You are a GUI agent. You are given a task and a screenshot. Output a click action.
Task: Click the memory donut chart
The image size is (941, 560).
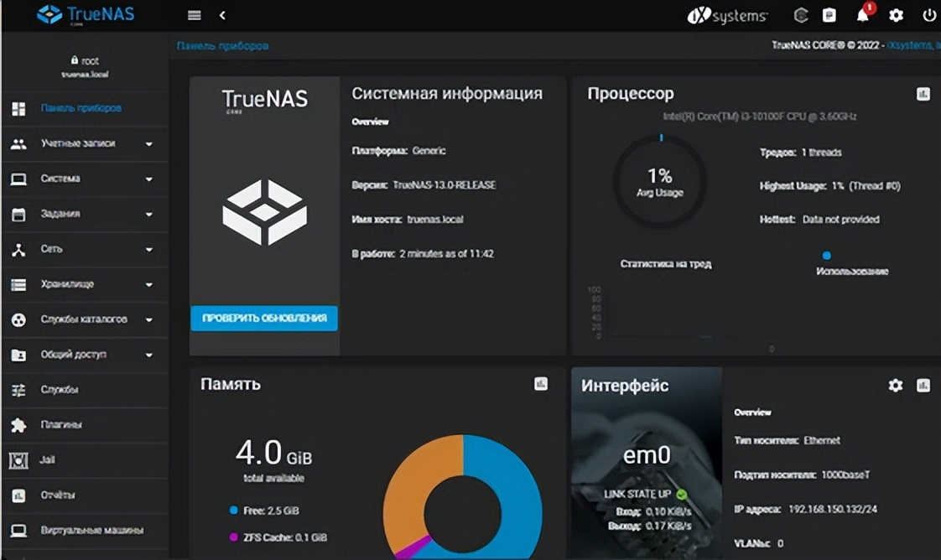(462, 498)
